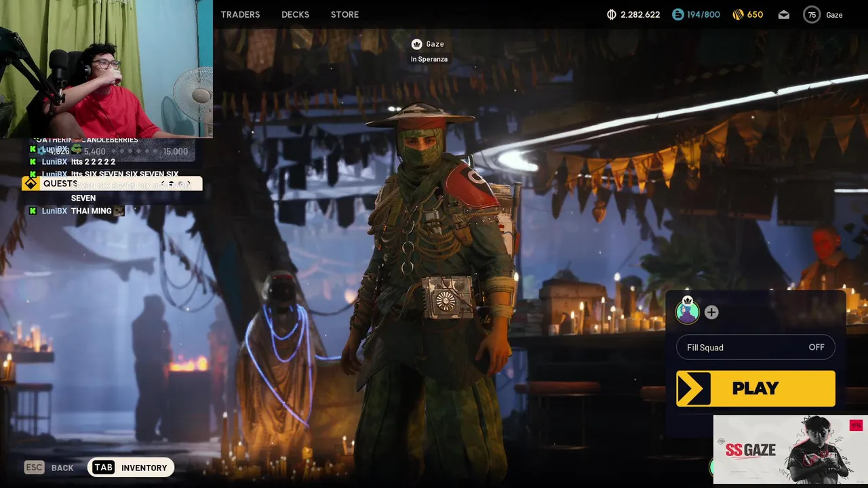Viewport: 868px width, 488px height.
Task: Select the party leader avatar icon
Action: (688, 310)
